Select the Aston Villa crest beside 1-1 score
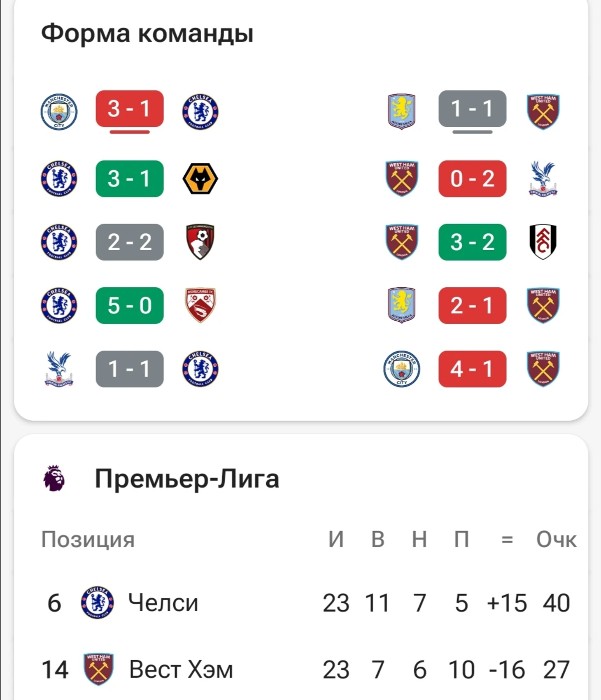This screenshot has height=700, width=601. click(x=402, y=112)
